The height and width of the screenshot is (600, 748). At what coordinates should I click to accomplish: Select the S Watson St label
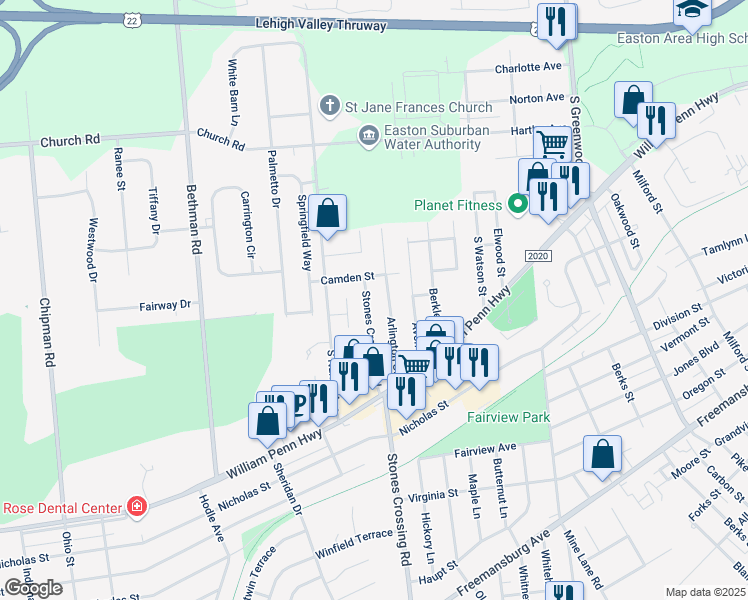point(479,265)
